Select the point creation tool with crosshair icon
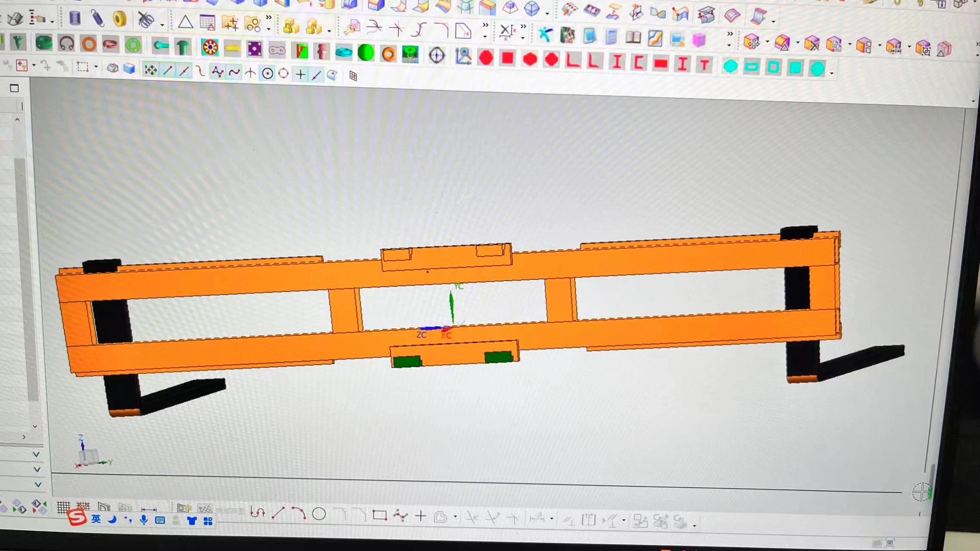980x551 pixels. click(x=300, y=74)
